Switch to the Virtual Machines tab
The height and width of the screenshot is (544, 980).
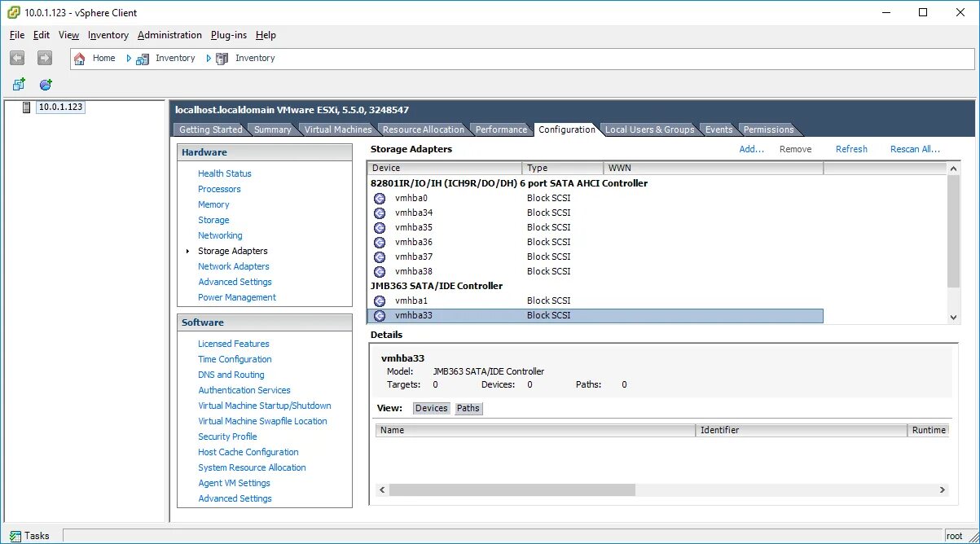[x=337, y=129]
